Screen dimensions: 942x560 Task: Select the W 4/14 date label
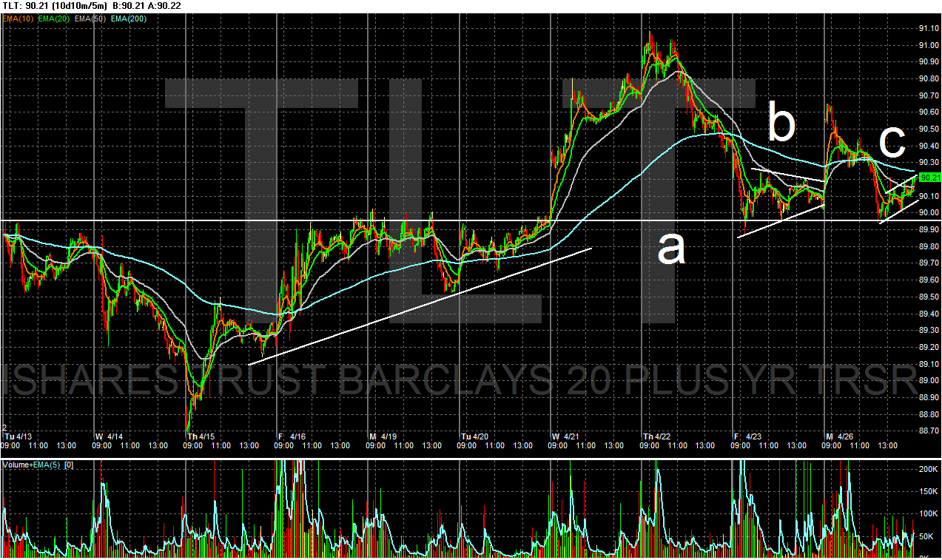(109, 436)
